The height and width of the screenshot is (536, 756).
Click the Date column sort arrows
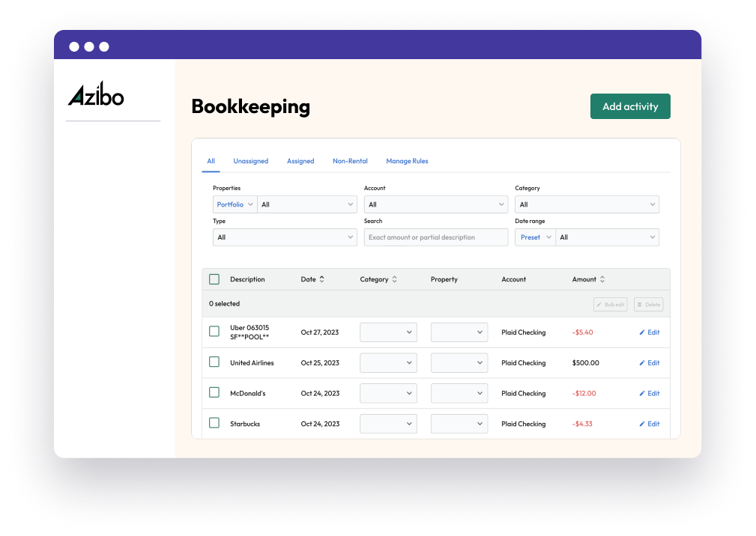(x=322, y=278)
